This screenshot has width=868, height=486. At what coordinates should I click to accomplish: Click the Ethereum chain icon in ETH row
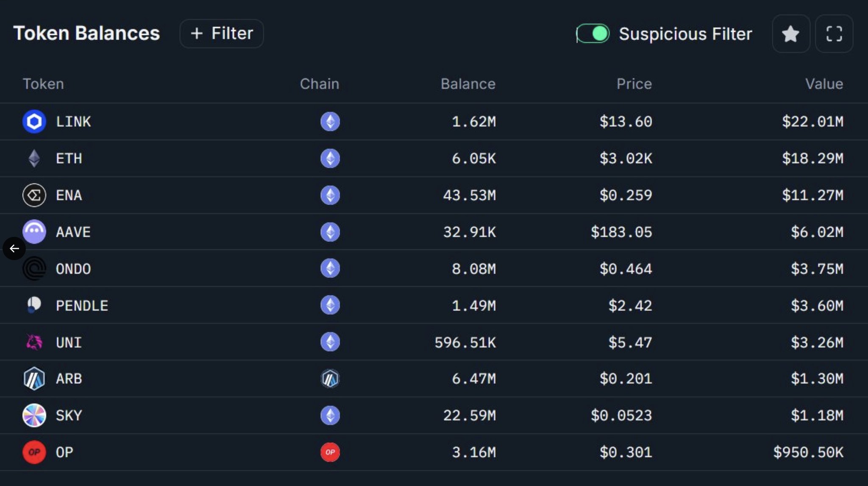330,159
